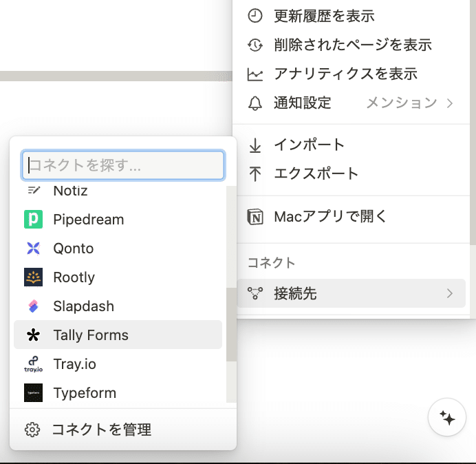Viewport: 476px width, 464px height.
Task: Focus the コネクトを探す search field
Action: [123, 165]
